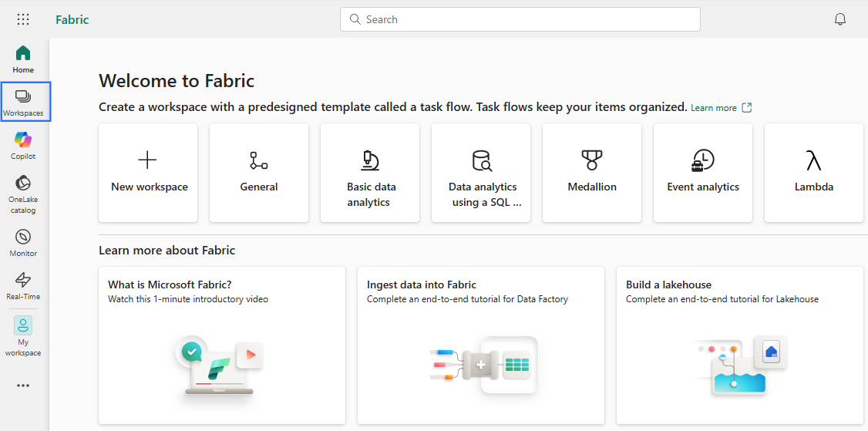The image size is (868, 431).
Task: Expand the more options ellipsis in sidebar
Action: click(x=23, y=386)
